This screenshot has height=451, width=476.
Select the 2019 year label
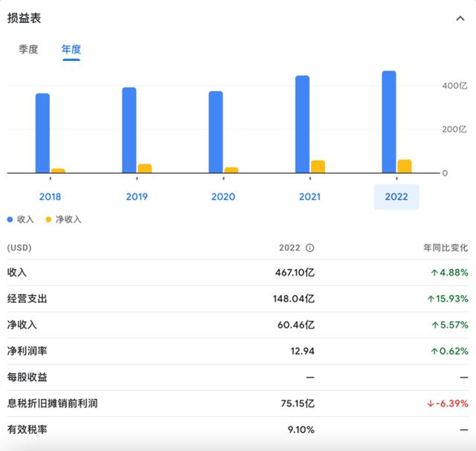(x=137, y=197)
